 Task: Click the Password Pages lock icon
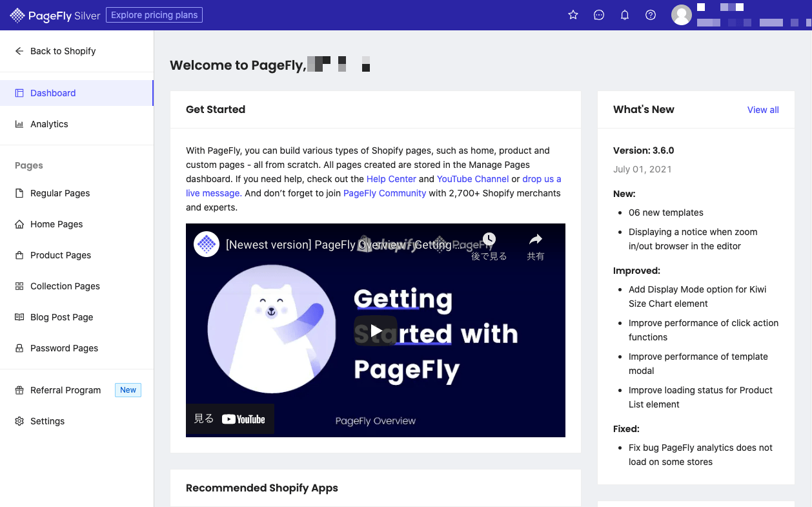point(19,348)
